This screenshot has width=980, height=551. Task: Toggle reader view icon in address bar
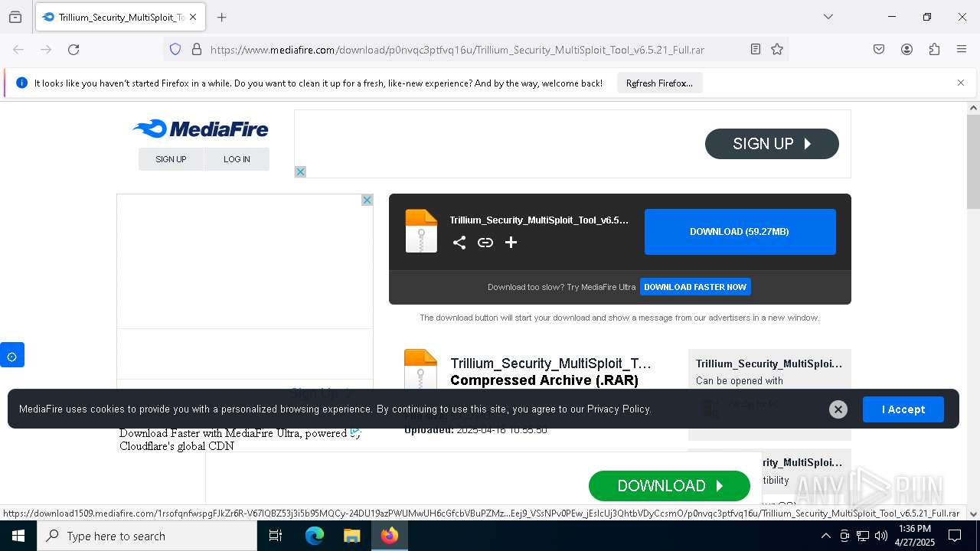pyautogui.click(x=756, y=49)
